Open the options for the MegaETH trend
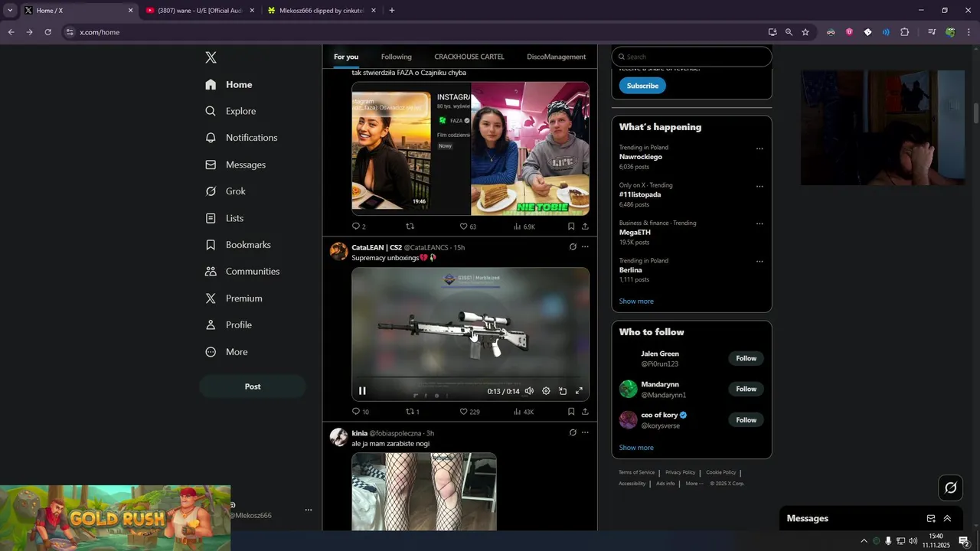980x551 pixels. point(759,223)
